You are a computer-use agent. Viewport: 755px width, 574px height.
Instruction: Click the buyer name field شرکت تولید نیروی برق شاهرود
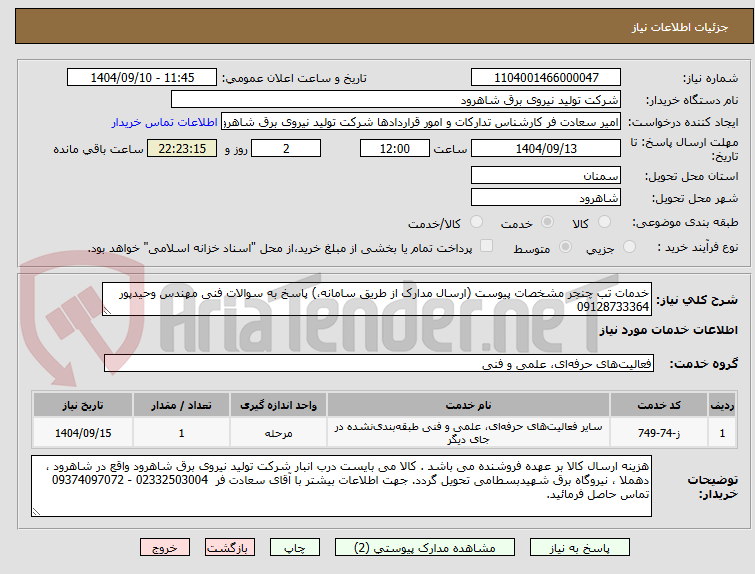click(x=396, y=100)
